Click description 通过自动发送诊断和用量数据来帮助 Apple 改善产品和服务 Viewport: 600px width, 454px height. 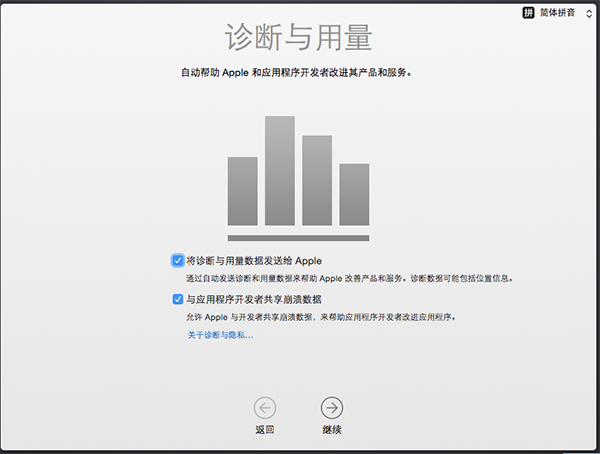295,278
